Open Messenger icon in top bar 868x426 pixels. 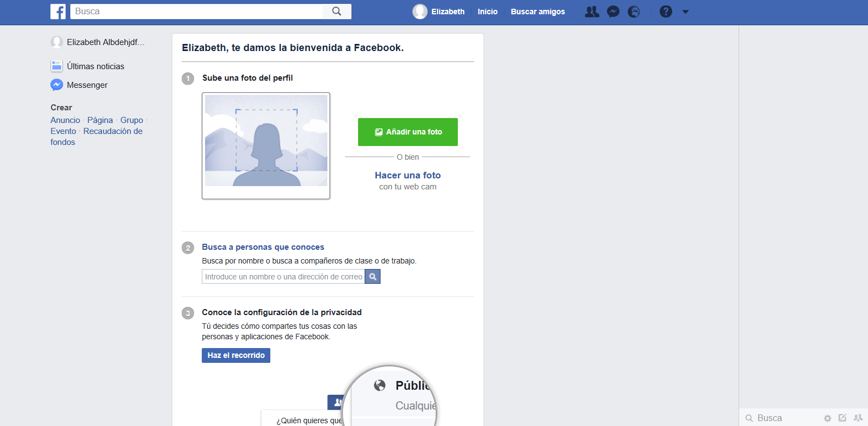point(613,12)
